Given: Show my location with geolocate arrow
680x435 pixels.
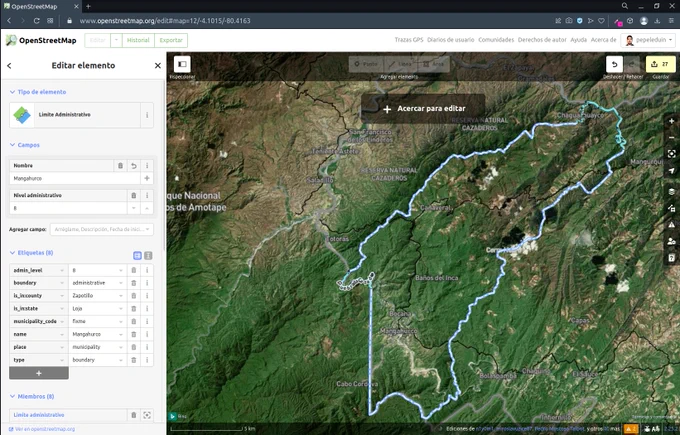Looking at the screenshot, I should (x=671, y=170).
